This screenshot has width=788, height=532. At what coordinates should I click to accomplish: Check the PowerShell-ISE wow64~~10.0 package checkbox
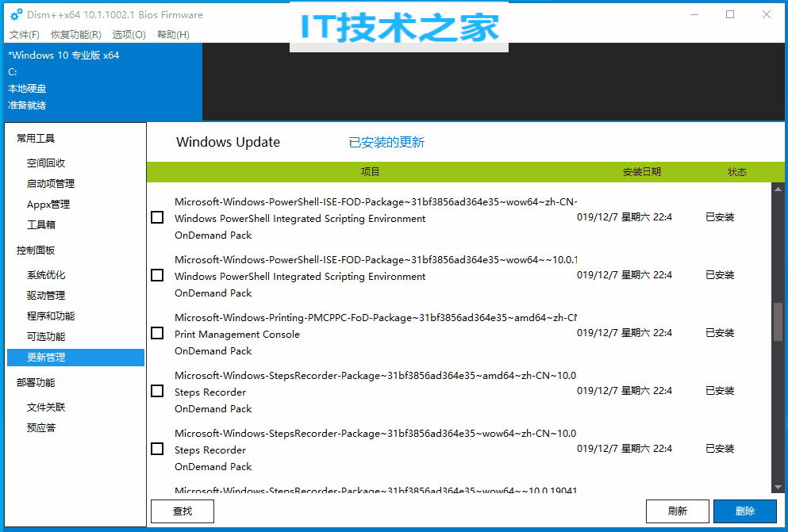pyautogui.click(x=157, y=275)
